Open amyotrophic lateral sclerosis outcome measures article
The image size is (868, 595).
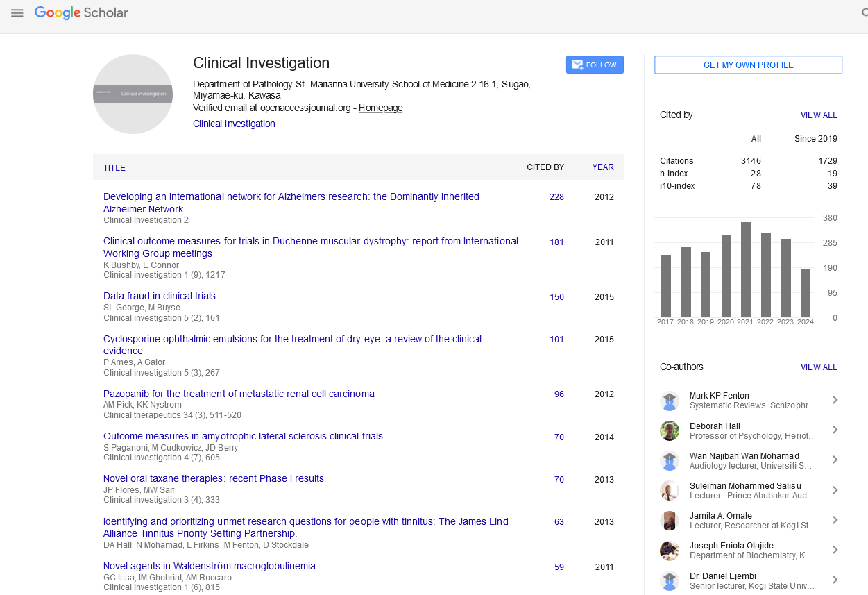243,436
